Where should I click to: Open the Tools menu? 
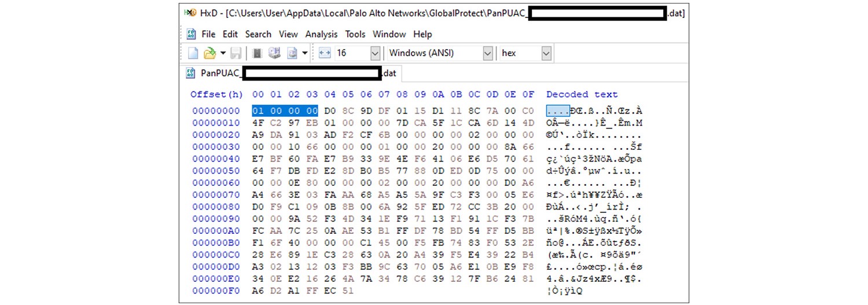pos(355,34)
